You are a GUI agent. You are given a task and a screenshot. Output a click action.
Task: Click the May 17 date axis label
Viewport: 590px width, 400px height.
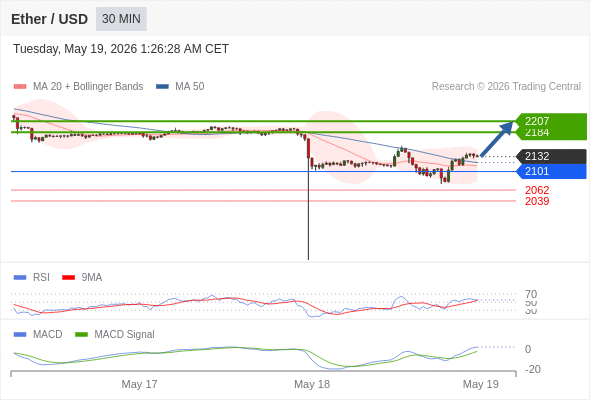point(139,384)
